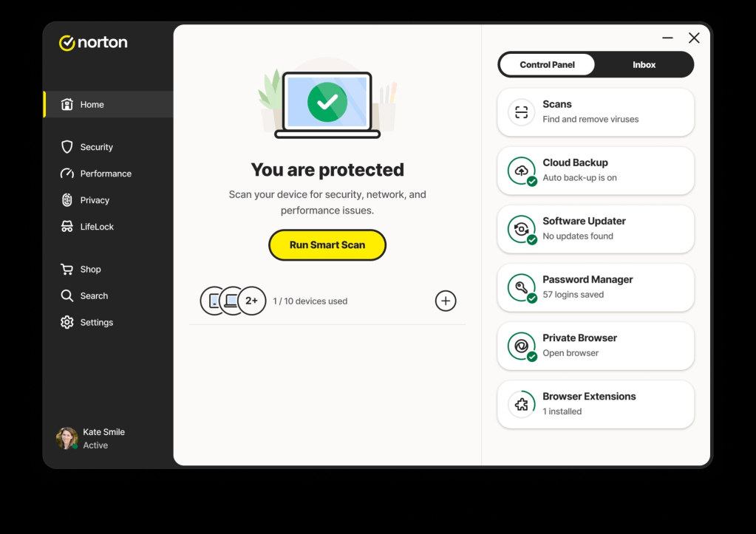Open Scans card title

click(x=557, y=104)
